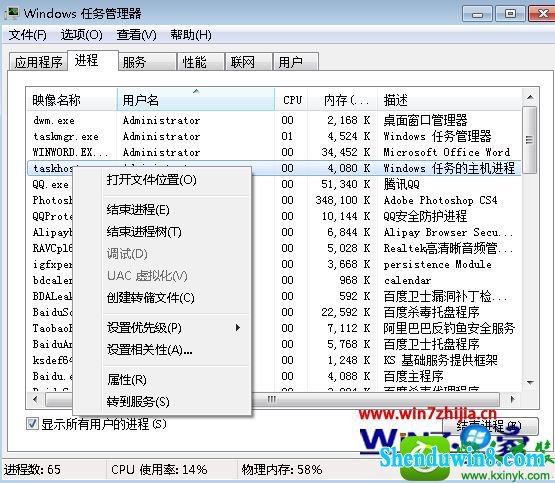
Task: Click the Task Manager title bar icon
Action: (x=11, y=13)
